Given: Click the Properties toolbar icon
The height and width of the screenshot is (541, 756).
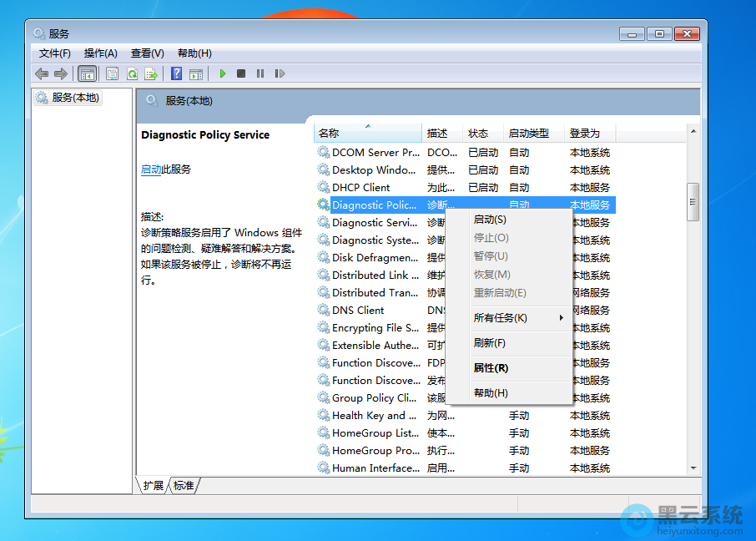Looking at the screenshot, I should [x=112, y=73].
